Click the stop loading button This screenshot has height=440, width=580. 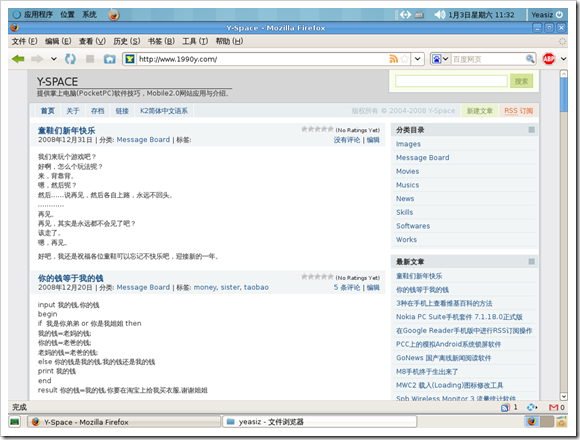[90, 59]
